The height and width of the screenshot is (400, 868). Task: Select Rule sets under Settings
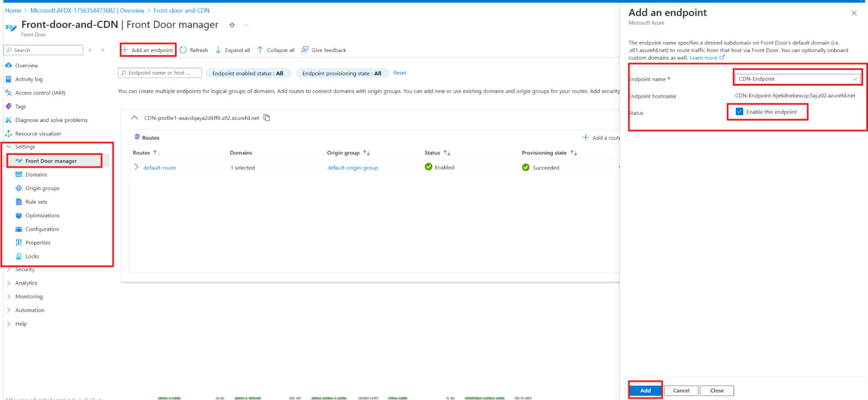click(x=36, y=201)
